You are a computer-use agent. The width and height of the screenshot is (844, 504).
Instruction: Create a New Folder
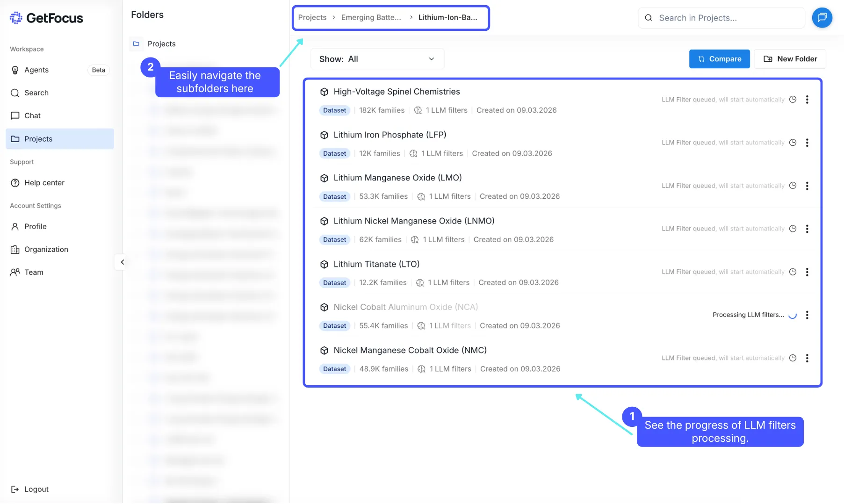coord(790,59)
